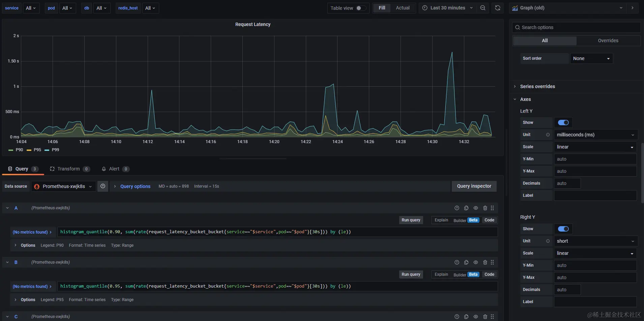Collapse the Axes section
Viewport: 644px width, 321px height.
tap(525, 99)
